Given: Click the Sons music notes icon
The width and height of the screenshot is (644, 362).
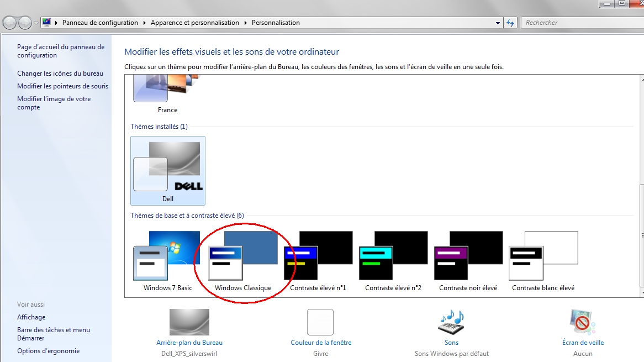Looking at the screenshot, I should (452, 322).
